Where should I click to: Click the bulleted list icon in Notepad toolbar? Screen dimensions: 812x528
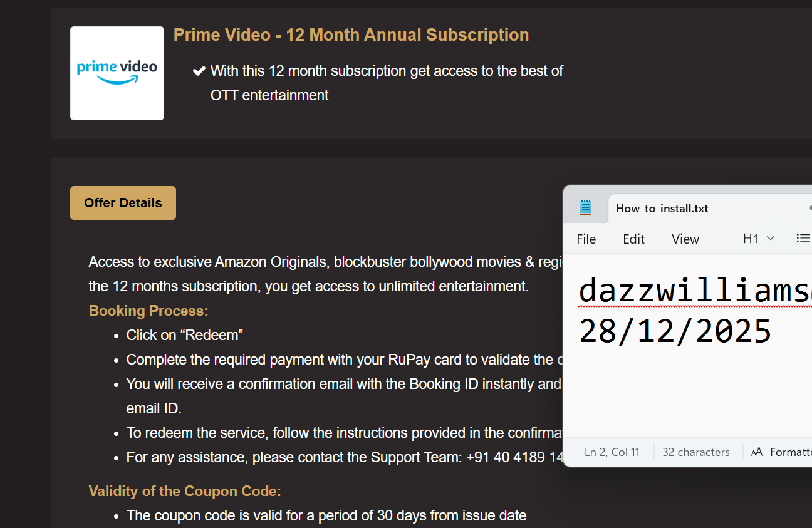(x=803, y=238)
